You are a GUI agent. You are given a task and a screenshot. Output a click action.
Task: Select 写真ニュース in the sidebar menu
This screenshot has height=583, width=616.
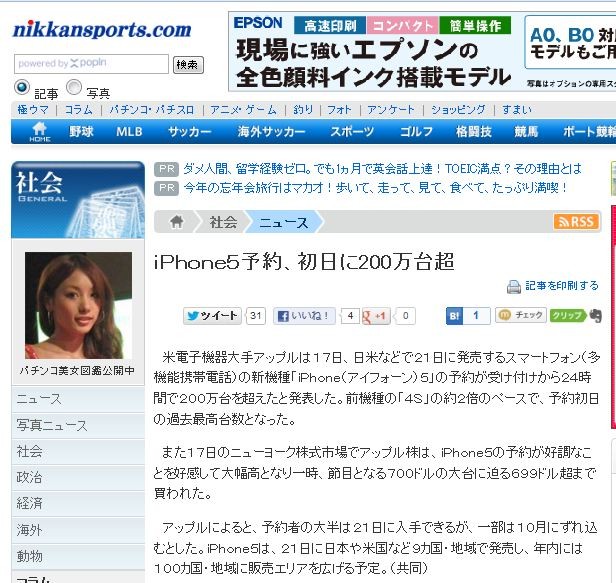coord(78,425)
